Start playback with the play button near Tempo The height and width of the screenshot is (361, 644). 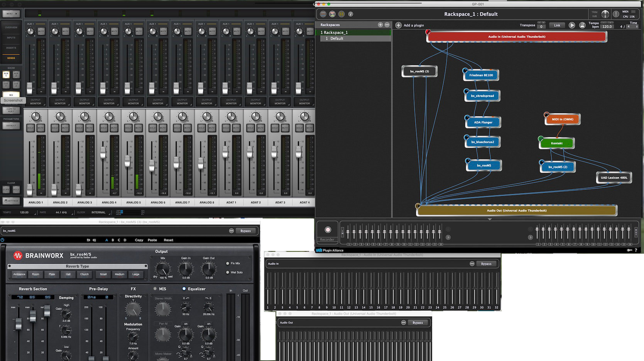[572, 25]
